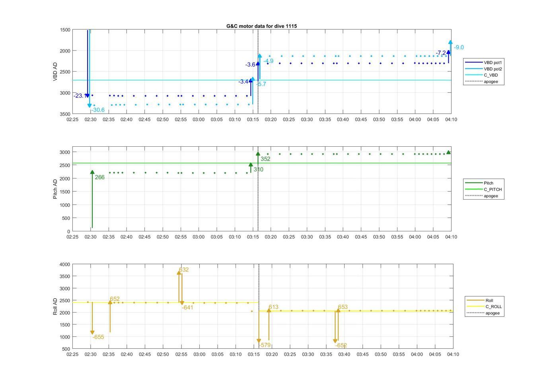Click the title G&C motor data for dive 1115
This screenshot has width=557, height=392.
pyautogui.click(x=261, y=26)
